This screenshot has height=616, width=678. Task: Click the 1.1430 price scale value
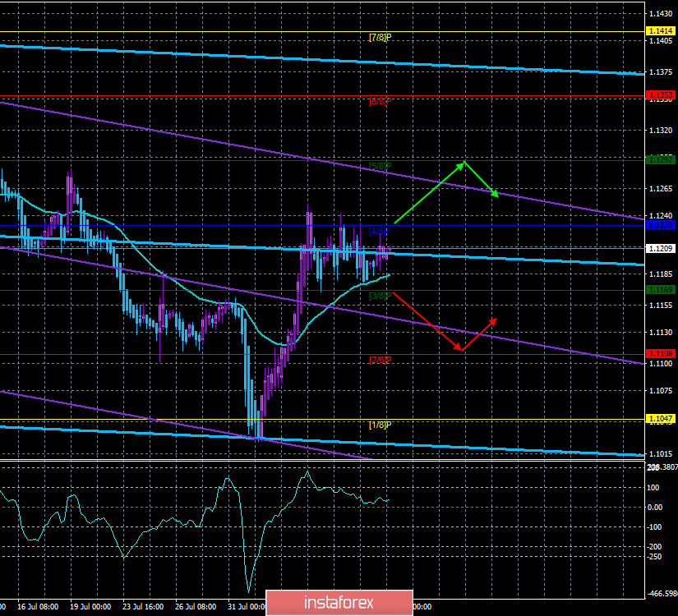tap(661, 14)
